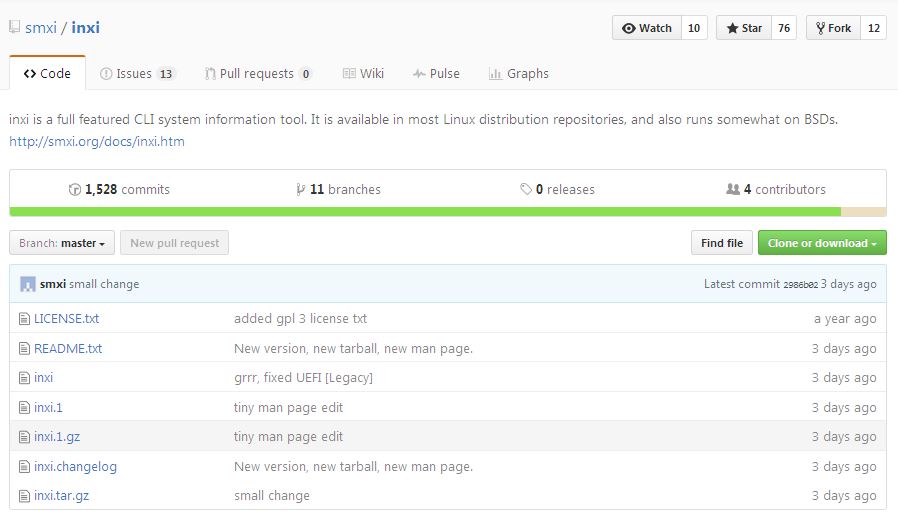Viewport: 898px width, 518px height.
Task: Click the file icon beside inxi.1
Action: 24,407
